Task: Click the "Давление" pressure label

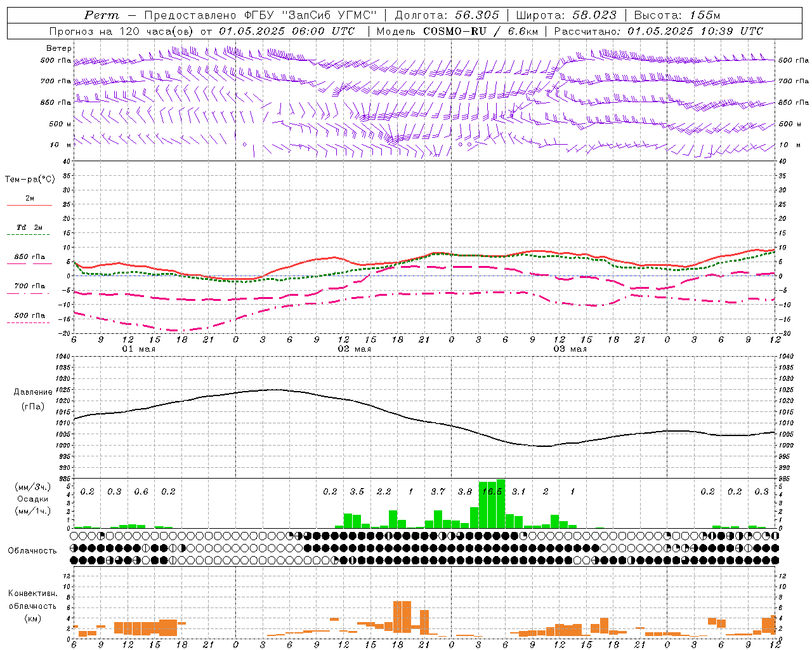Action: [33, 392]
